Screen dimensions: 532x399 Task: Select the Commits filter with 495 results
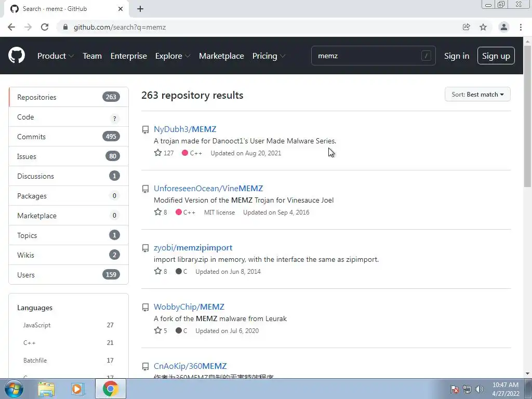69,137
